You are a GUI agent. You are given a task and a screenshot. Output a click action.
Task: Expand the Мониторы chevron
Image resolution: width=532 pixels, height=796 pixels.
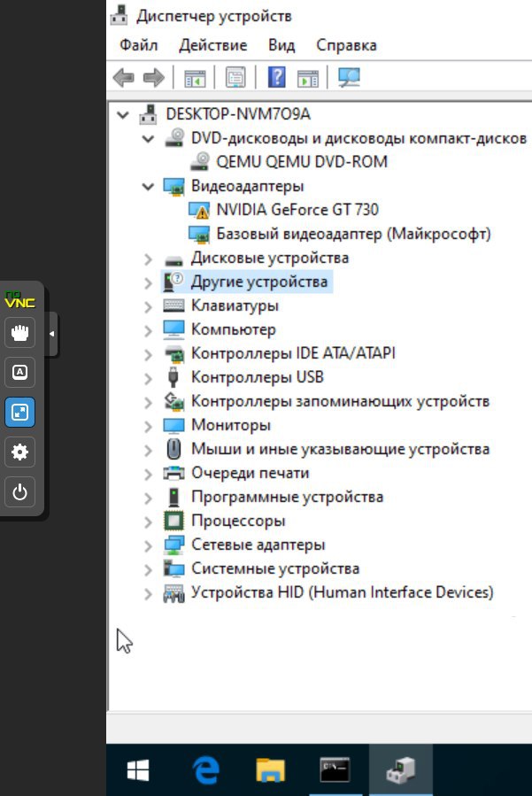148,427
